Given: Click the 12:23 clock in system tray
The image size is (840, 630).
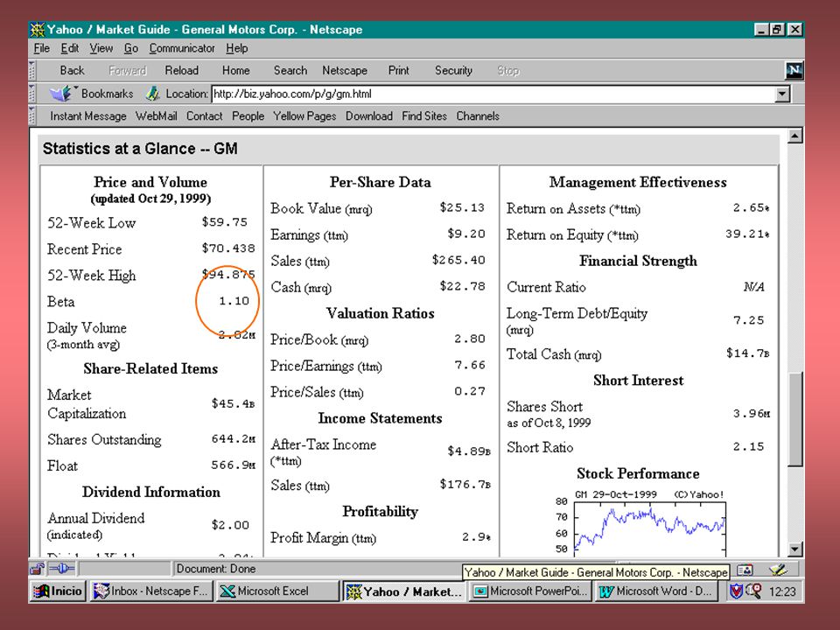Looking at the screenshot, I should (x=782, y=591).
